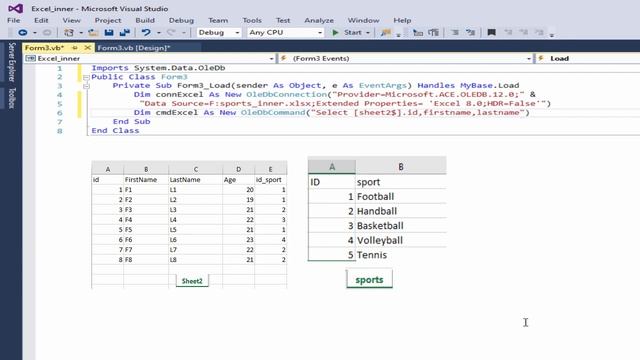Open the New Project dropdown arrow

(81, 33)
